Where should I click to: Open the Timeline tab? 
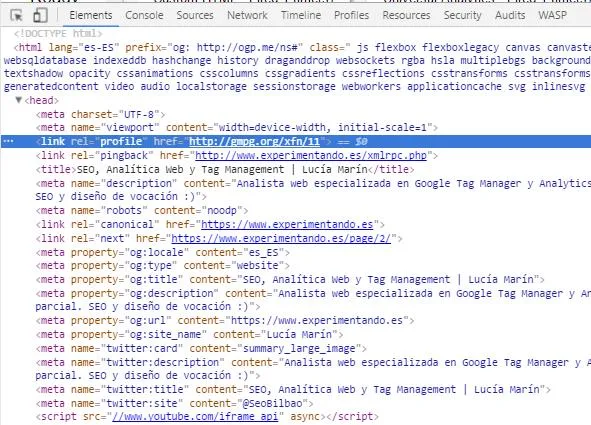coord(301,15)
